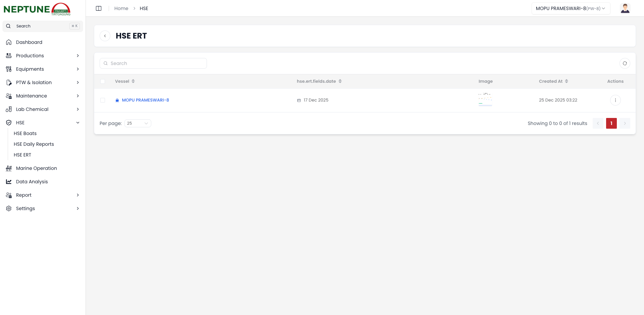Sort by Created At column

pyautogui.click(x=566, y=81)
